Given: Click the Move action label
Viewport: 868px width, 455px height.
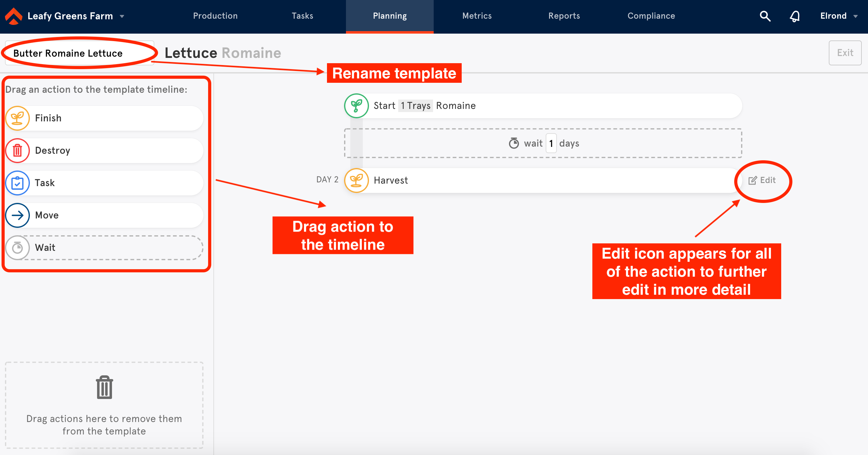Looking at the screenshot, I should click(x=46, y=215).
